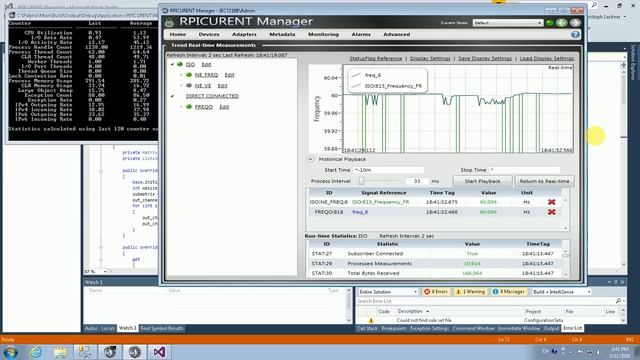
Task: Select the ISO:E13_Frequency_FR signal reference
Action: click(x=380, y=202)
